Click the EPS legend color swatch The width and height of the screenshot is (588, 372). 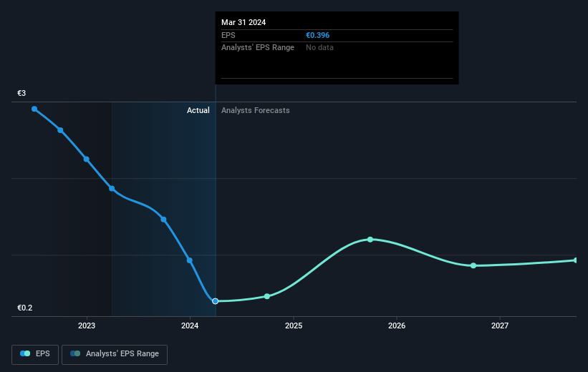25,353
